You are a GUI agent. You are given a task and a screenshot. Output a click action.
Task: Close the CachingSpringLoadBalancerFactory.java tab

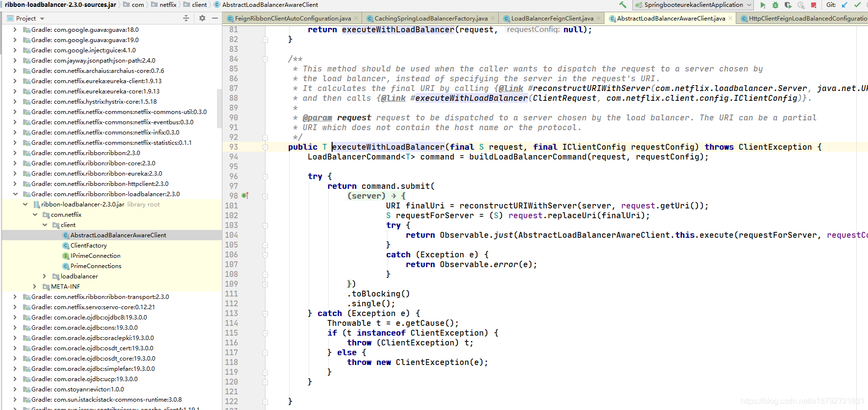pos(493,18)
